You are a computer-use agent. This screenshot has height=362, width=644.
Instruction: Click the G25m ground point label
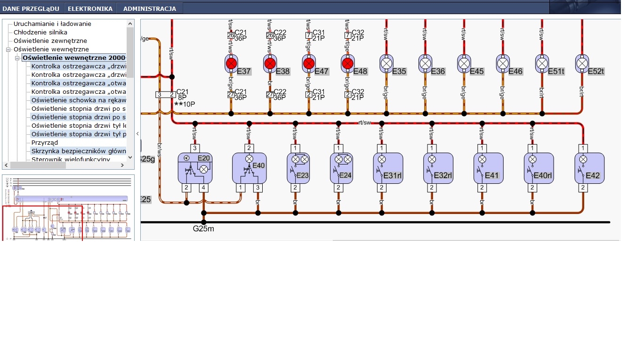click(203, 229)
